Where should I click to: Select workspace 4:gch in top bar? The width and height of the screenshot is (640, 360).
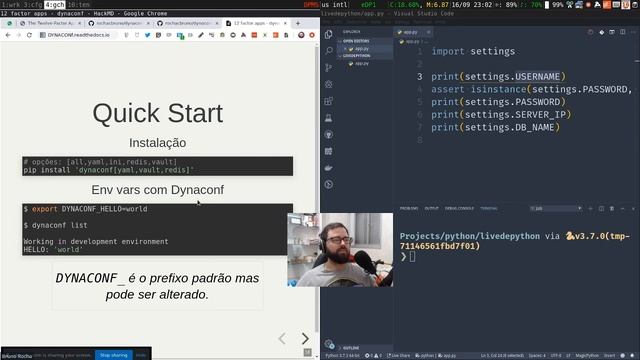(55, 4)
